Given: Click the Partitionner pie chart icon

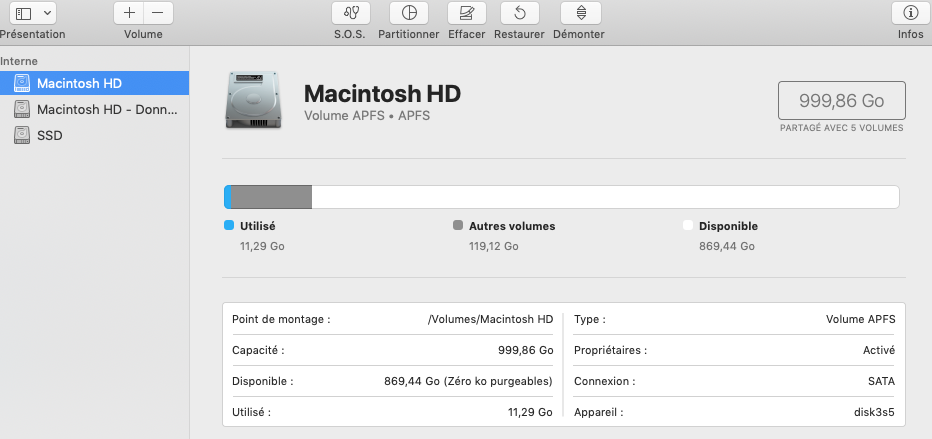Looking at the screenshot, I should click(408, 12).
